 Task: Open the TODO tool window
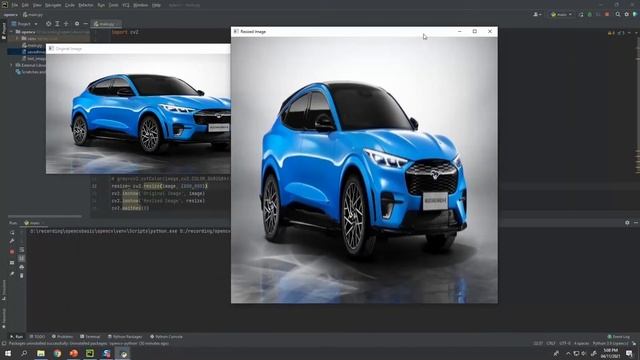coord(37,337)
